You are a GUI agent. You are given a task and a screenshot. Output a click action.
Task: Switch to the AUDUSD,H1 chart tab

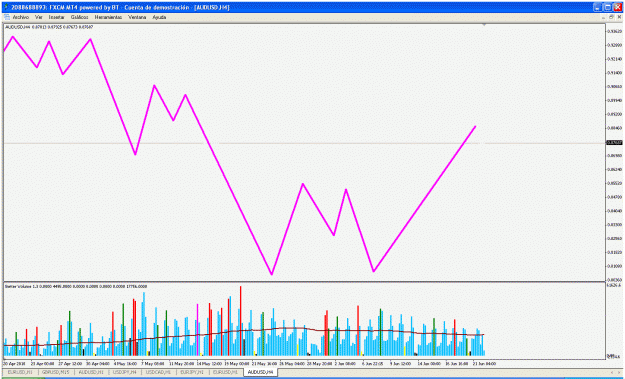click(x=90, y=372)
